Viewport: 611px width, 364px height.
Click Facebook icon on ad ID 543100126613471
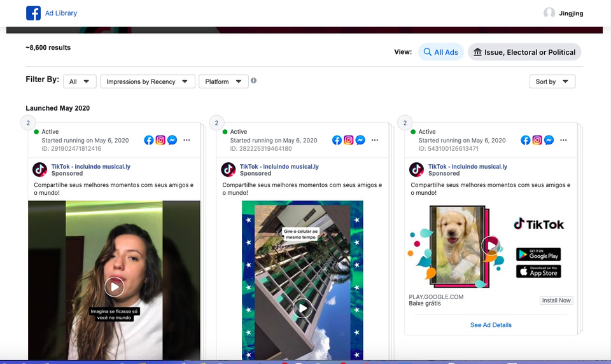pos(526,140)
